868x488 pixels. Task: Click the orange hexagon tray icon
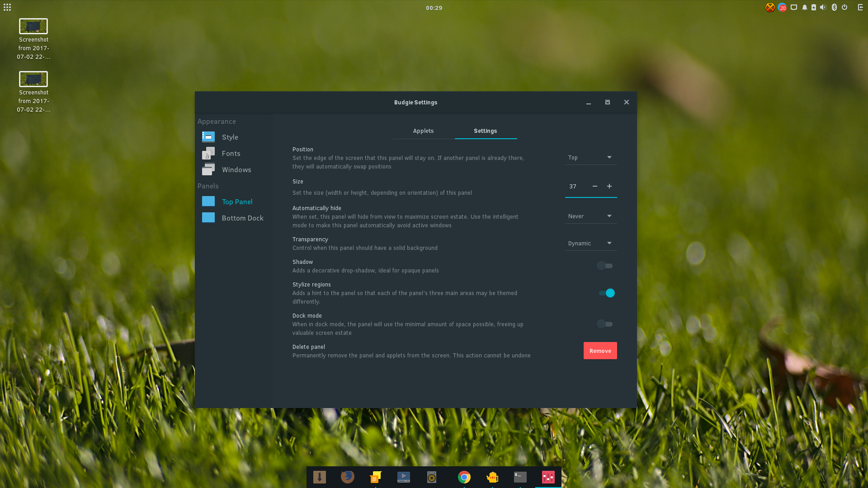(x=770, y=7)
